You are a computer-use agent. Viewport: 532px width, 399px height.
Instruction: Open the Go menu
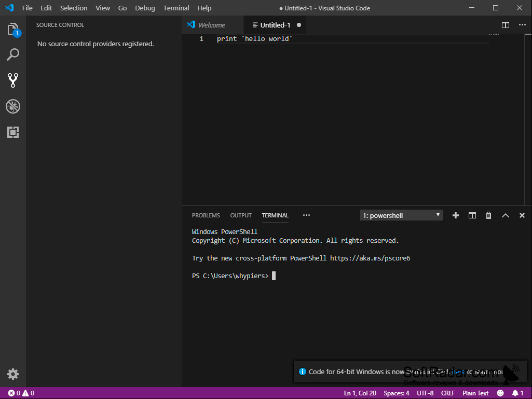122,8
